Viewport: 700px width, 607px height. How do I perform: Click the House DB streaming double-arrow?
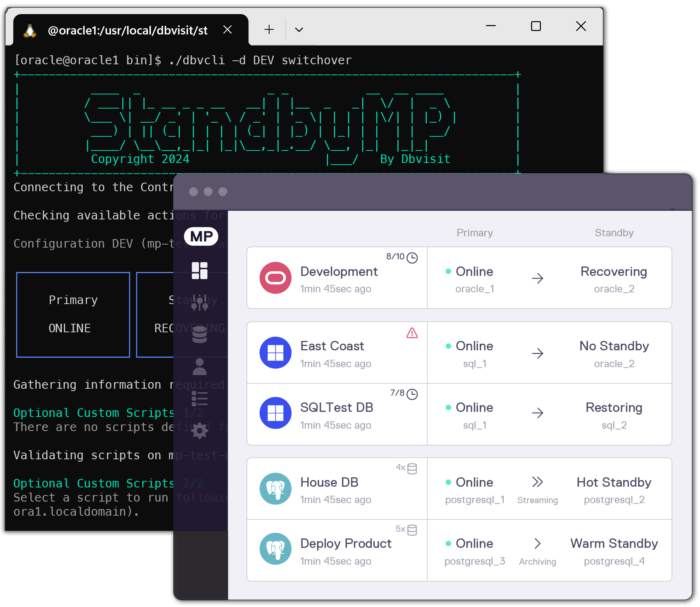point(537,482)
